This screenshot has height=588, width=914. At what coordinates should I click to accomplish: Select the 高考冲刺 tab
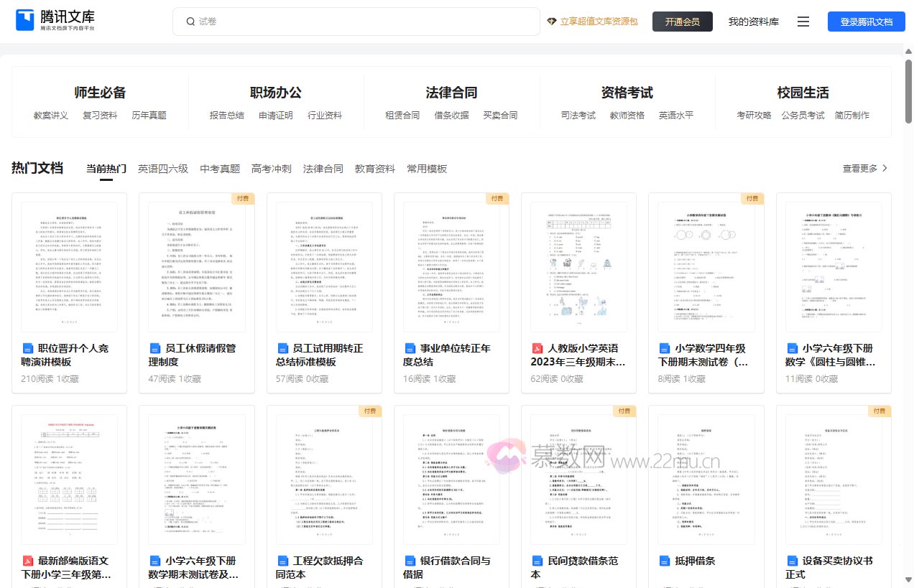click(272, 169)
